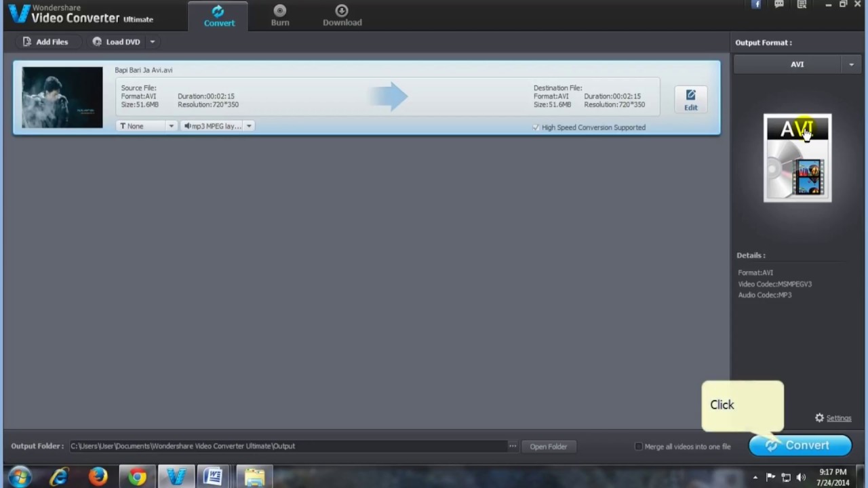The width and height of the screenshot is (868, 488).
Task: Click the Load DVD button
Action: coord(117,42)
